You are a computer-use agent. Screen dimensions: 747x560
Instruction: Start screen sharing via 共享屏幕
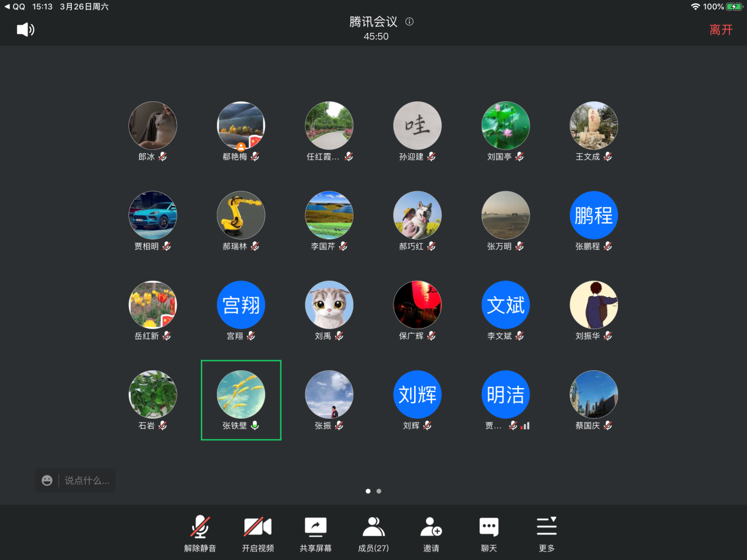[x=315, y=534]
